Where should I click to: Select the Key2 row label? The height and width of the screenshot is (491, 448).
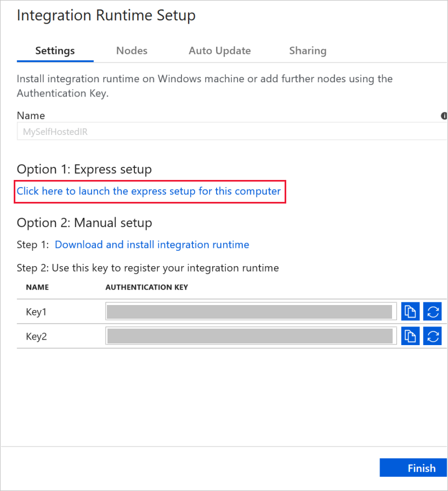[x=36, y=336]
